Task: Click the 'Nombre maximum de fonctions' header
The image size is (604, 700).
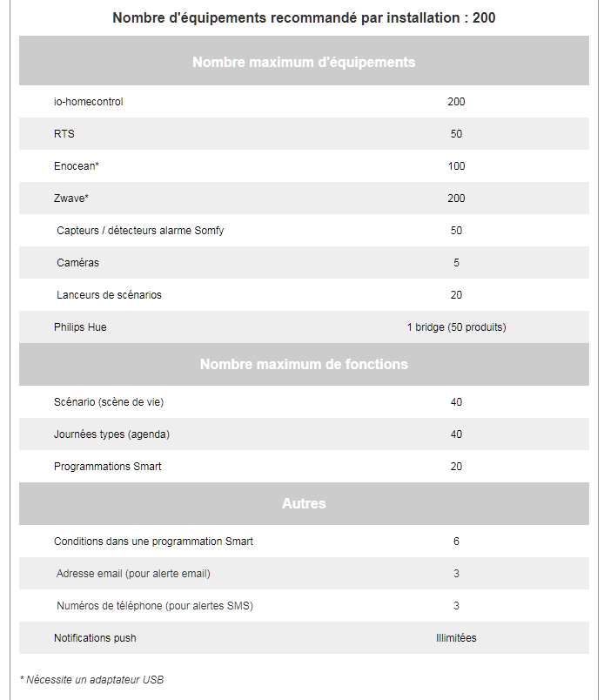Action: [304, 364]
